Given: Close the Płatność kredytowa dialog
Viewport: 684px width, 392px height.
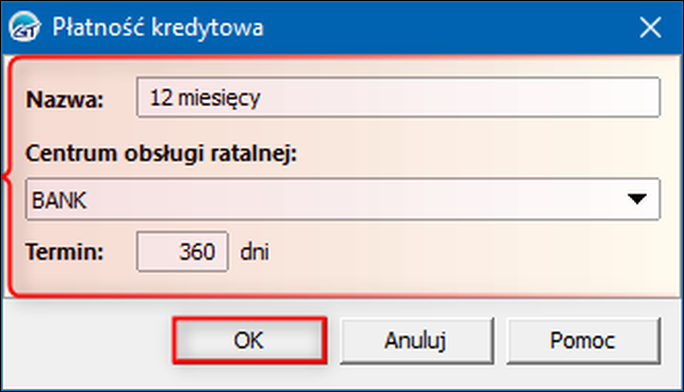Looking at the screenshot, I should [650, 27].
